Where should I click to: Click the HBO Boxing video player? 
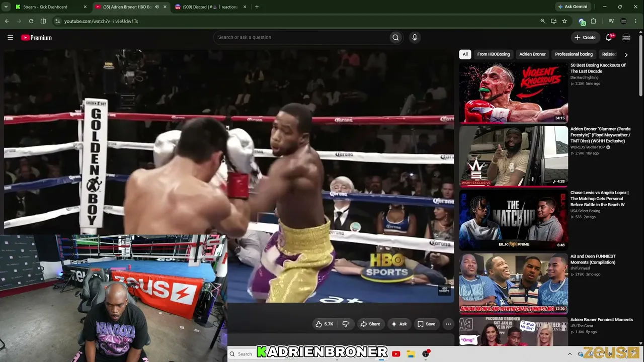click(229, 176)
